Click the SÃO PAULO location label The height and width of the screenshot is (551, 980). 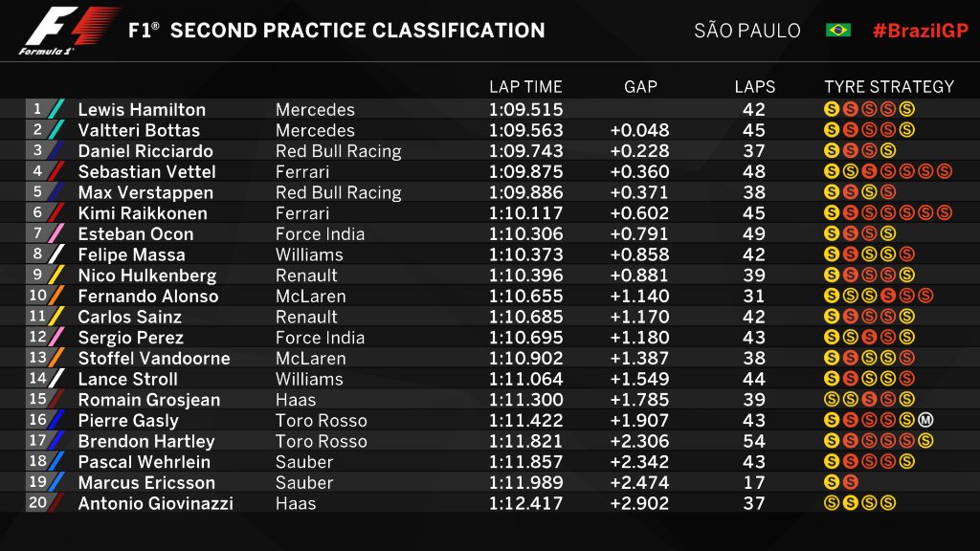pos(747,31)
